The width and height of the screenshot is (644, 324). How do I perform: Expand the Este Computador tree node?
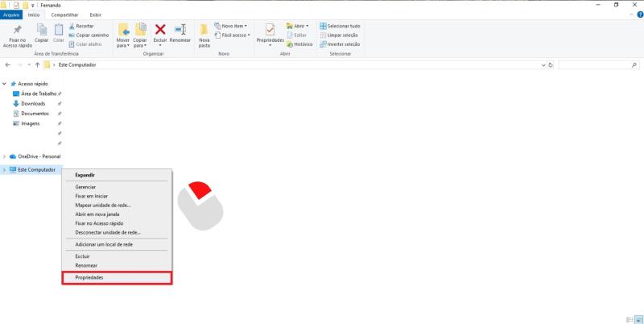[4, 169]
